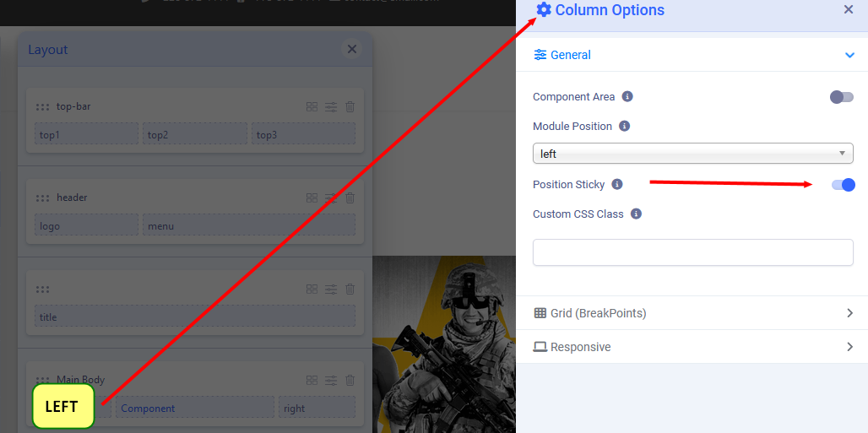This screenshot has height=433, width=868.
Task: Open settings sliders for header row
Action: (x=331, y=198)
